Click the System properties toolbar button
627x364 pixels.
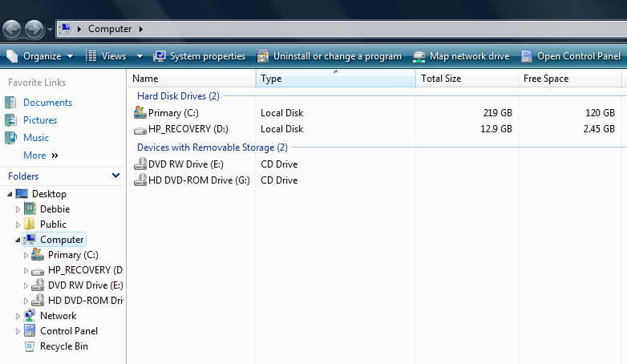click(x=199, y=56)
